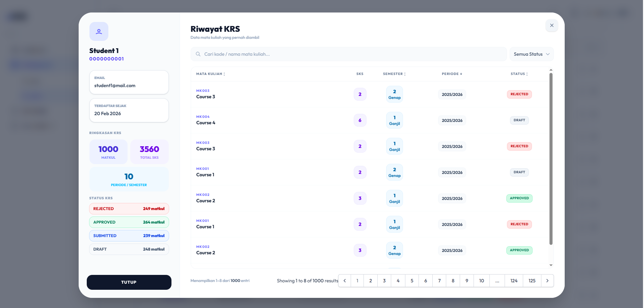This screenshot has width=644, height=308.
Task: Sort by Mata Kuliah column
Action: 211,74
